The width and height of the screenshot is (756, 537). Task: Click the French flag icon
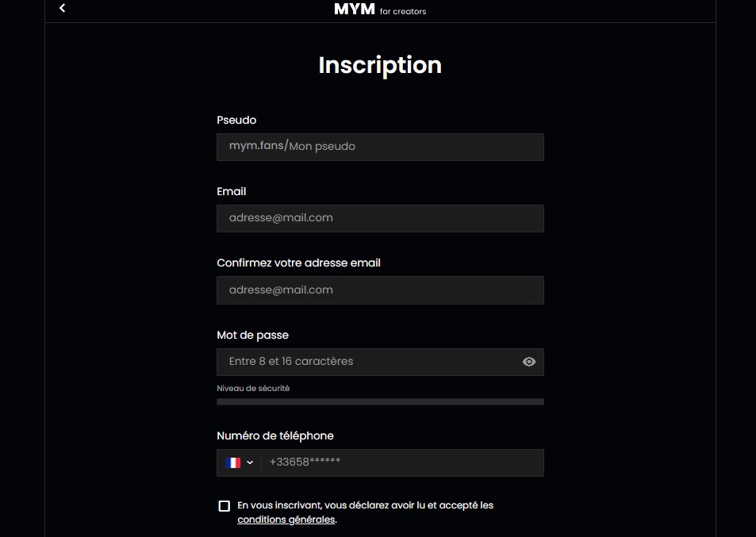(233, 462)
